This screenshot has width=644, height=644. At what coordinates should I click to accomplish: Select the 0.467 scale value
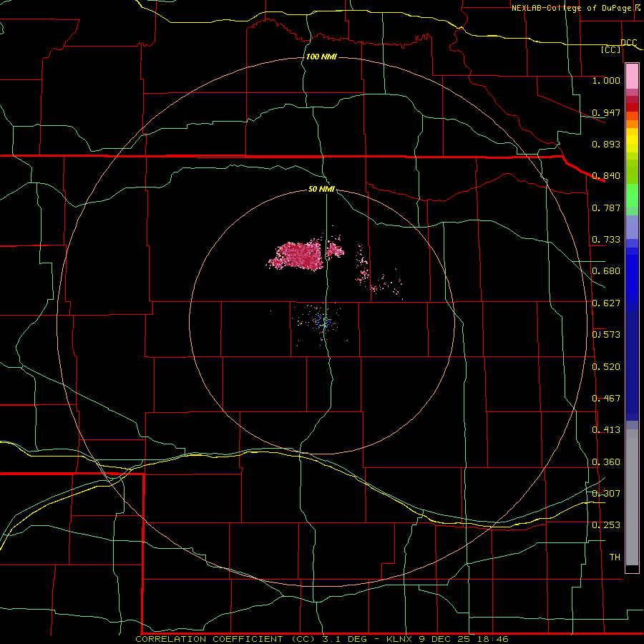click(606, 399)
